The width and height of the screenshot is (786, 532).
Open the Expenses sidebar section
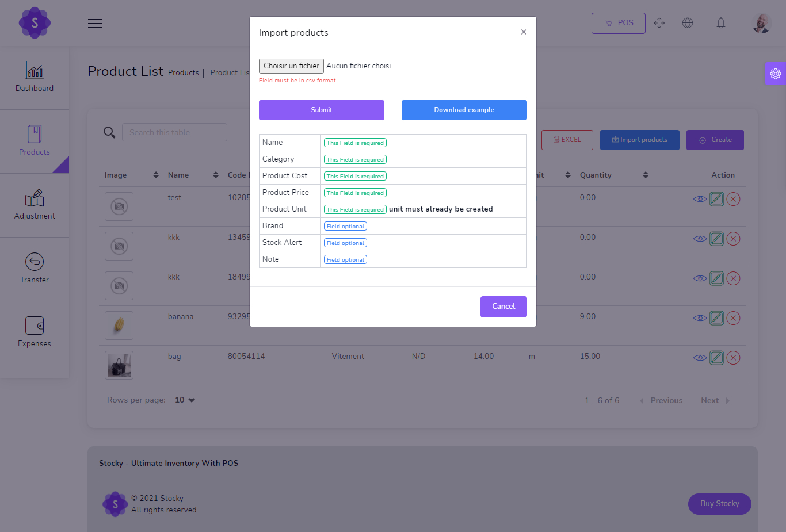[35, 332]
